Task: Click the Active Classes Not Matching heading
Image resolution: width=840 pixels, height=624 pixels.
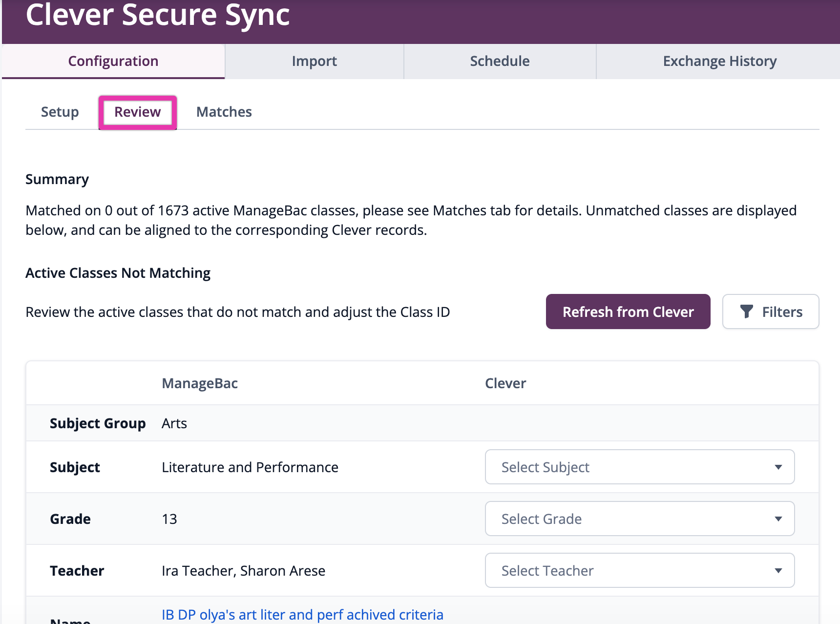Action: (x=118, y=273)
